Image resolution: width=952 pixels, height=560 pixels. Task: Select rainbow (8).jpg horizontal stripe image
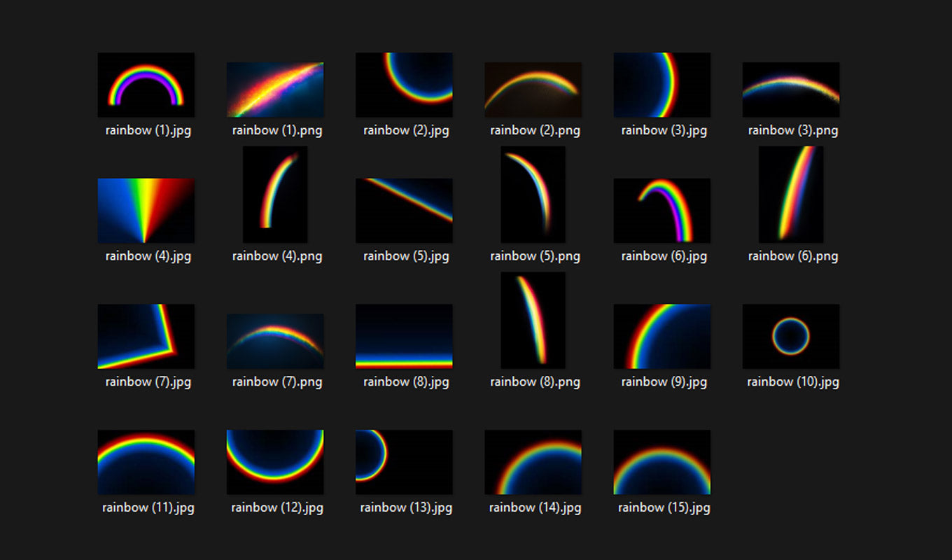click(404, 336)
